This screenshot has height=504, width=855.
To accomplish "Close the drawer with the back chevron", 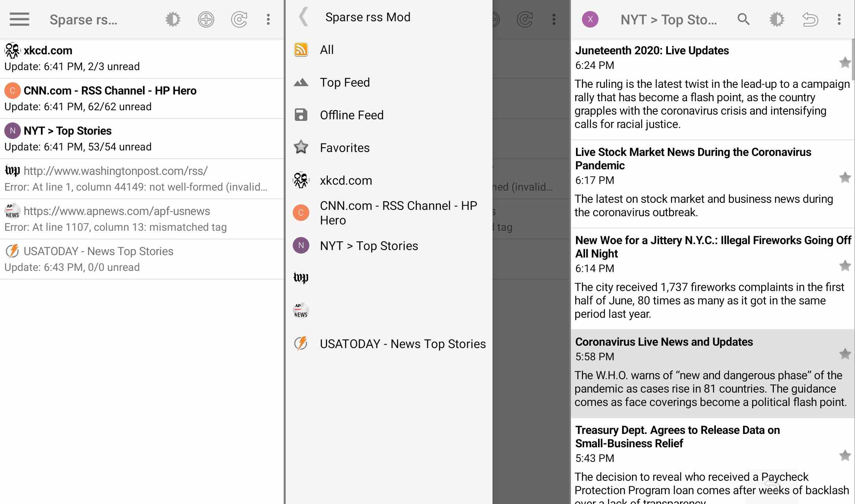I will [303, 17].
